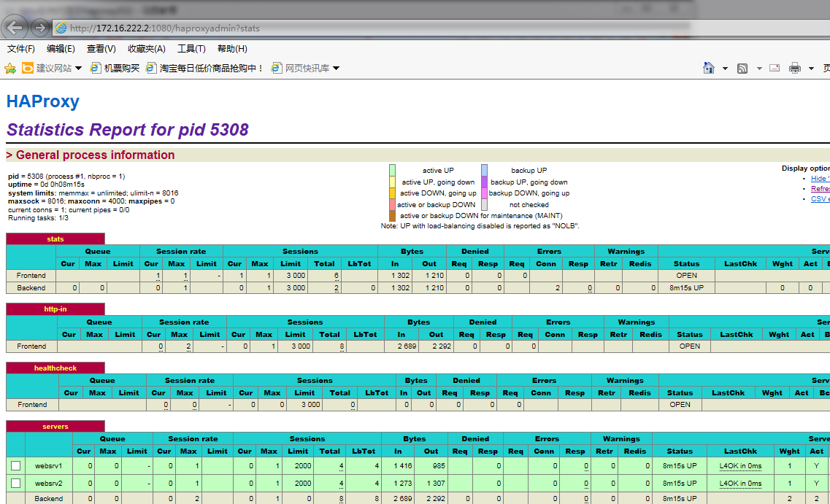Screen dimensions: 830x504
Task: Click the active UP legend swatch
Action: [392, 170]
